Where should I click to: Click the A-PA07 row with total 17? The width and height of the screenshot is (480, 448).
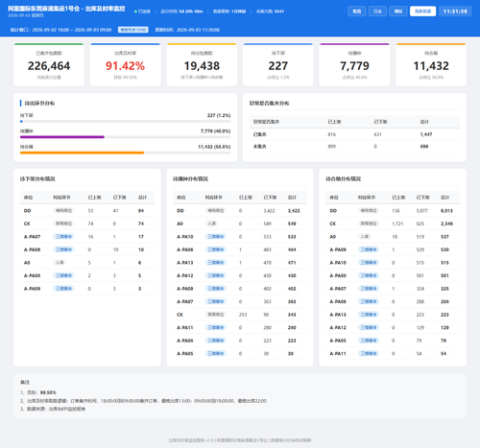[x=87, y=237]
